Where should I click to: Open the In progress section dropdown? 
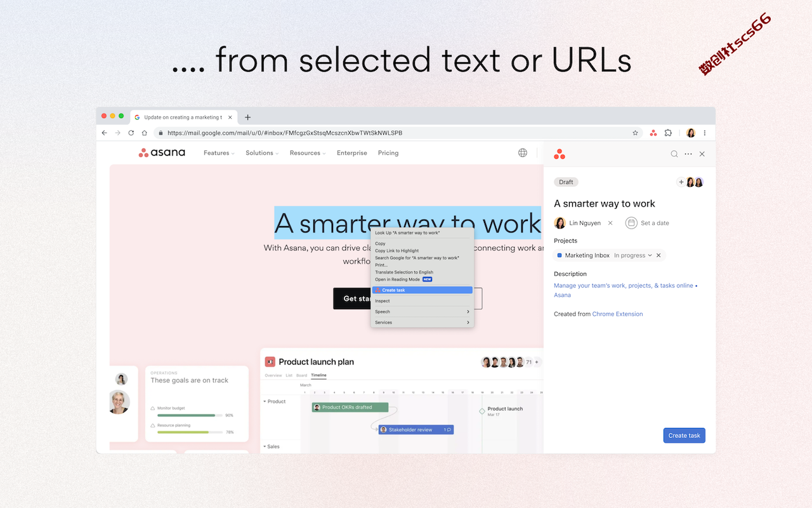pos(633,255)
